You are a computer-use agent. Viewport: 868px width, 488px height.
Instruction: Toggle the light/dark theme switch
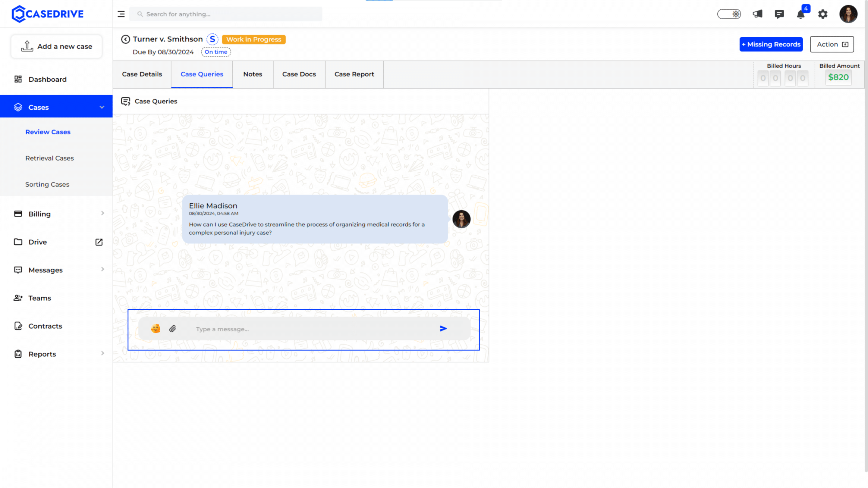coord(729,14)
